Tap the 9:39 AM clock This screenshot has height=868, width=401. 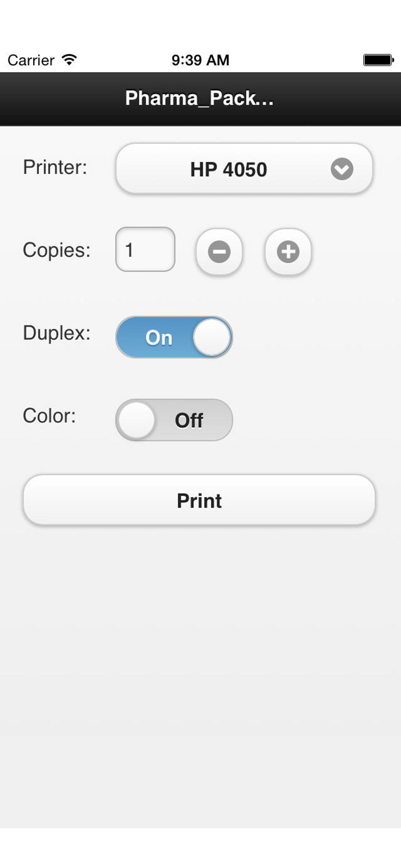coord(200,60)
